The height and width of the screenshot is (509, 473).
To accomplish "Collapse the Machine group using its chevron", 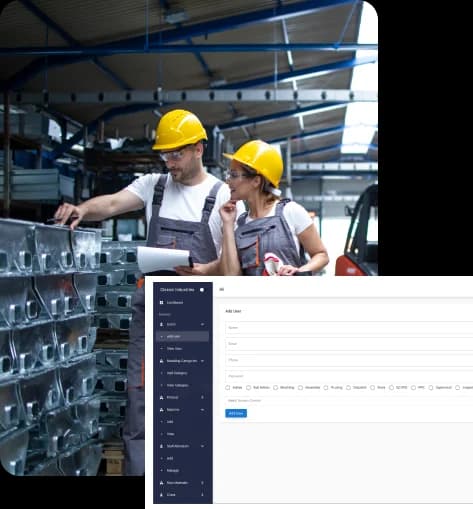I will click(x=202, y=410).
